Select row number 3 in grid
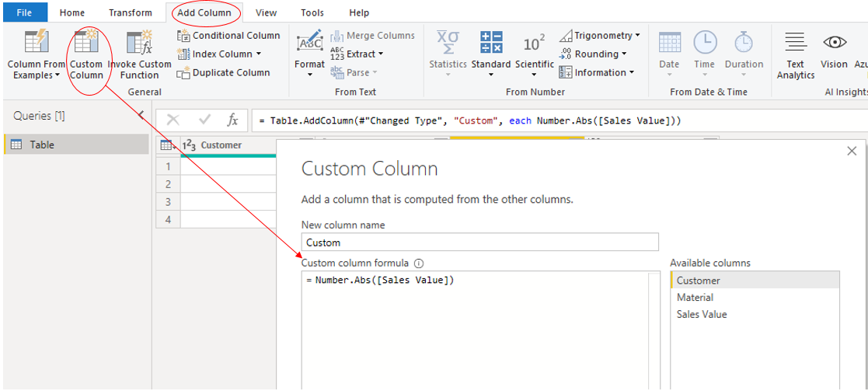 pyautogui.click(x=169, y=201)
